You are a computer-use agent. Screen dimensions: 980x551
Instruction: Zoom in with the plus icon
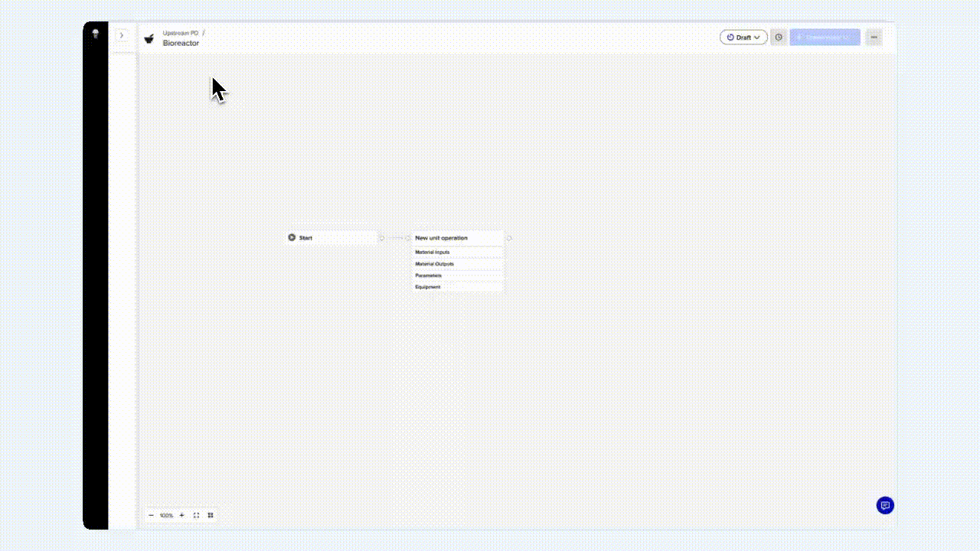coord(181,516)
